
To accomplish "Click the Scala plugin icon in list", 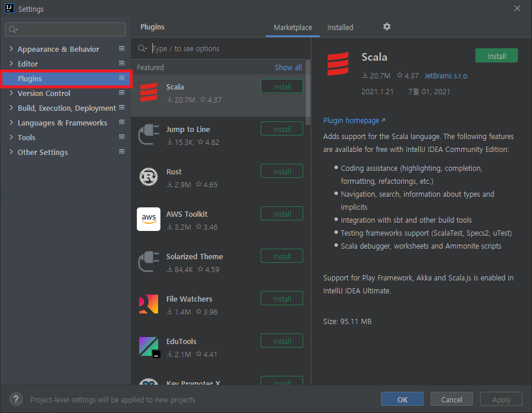I will coord(149,92).
